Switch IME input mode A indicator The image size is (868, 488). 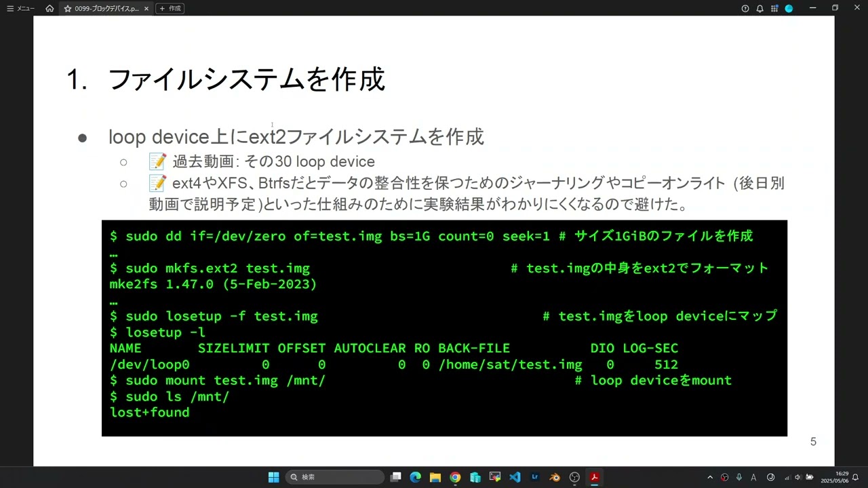753,477
